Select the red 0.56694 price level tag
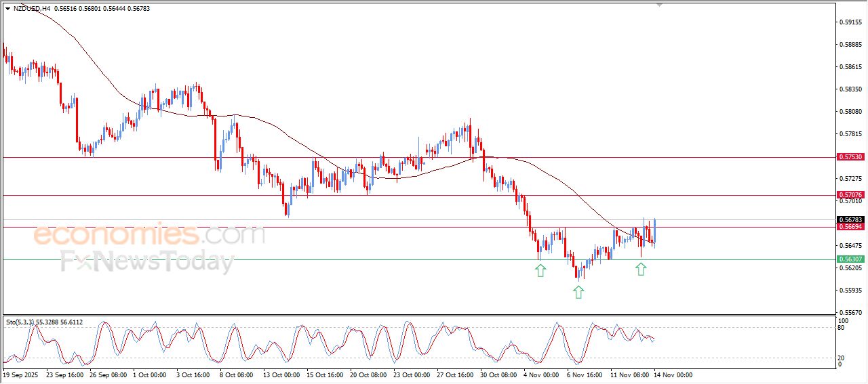Screen dimensions: 868x384 850,227
